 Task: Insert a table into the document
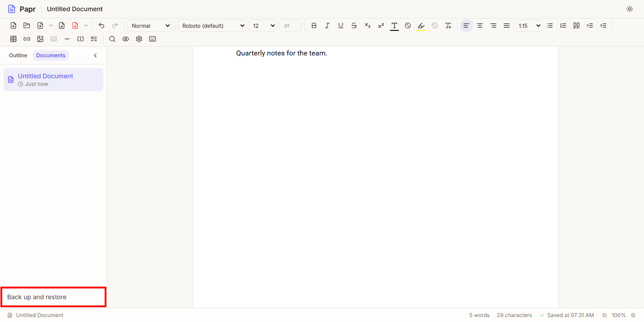click(13, 39)
